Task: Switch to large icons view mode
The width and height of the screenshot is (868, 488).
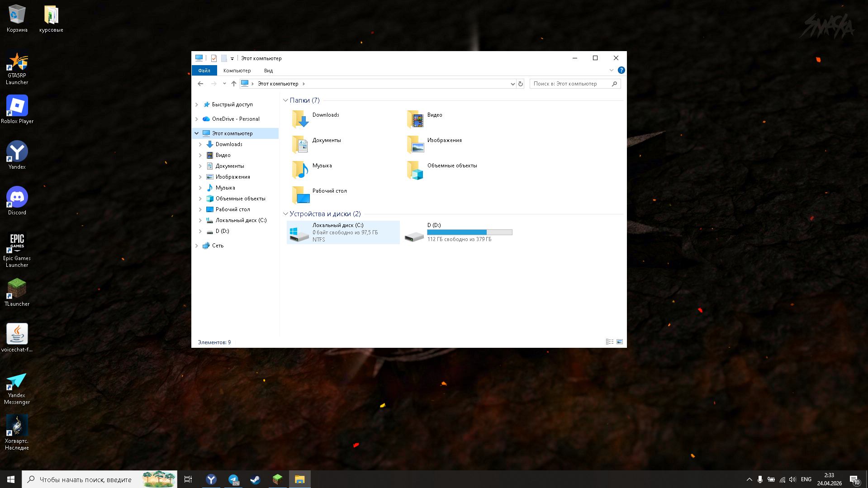Action: point(620,342)
